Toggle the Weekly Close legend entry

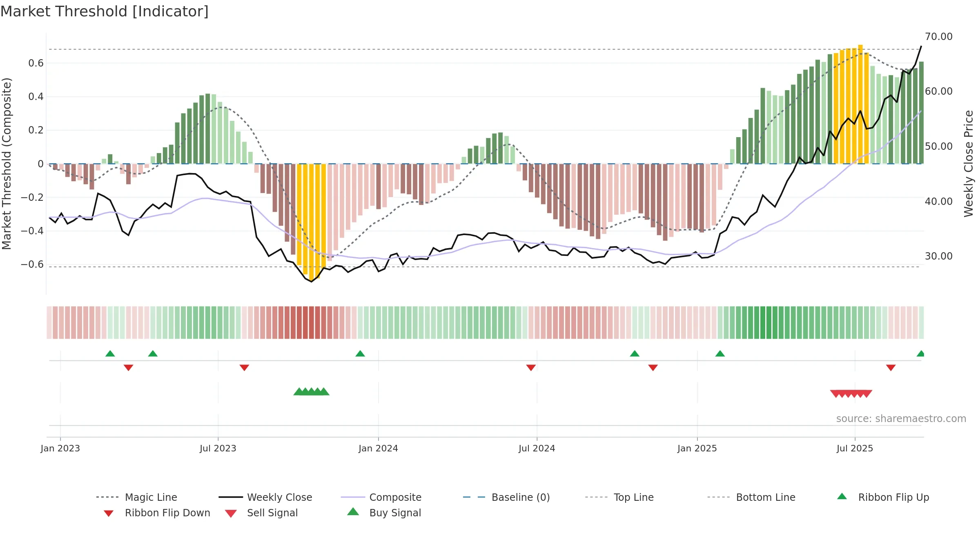tap(265, 497)
